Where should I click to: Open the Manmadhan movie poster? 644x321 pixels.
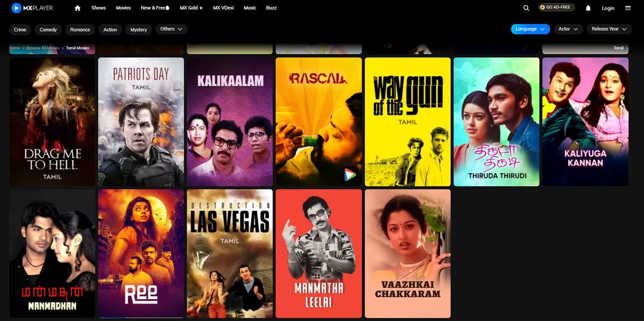52,253
